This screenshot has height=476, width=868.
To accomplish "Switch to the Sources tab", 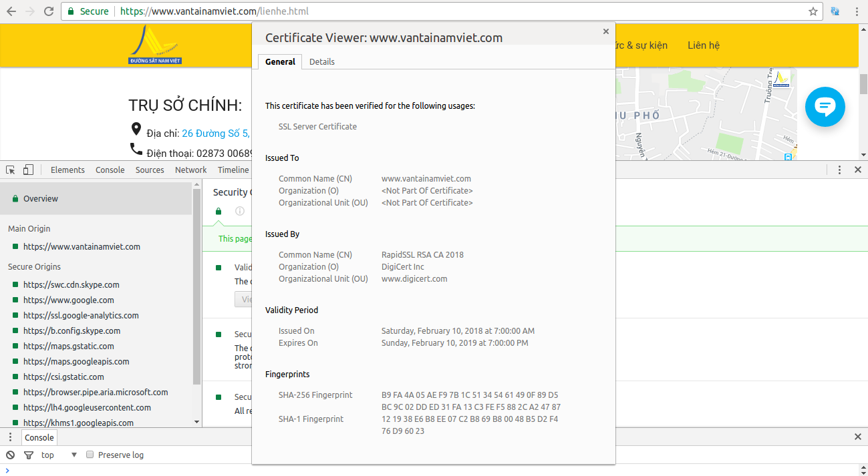I will 150,170.
